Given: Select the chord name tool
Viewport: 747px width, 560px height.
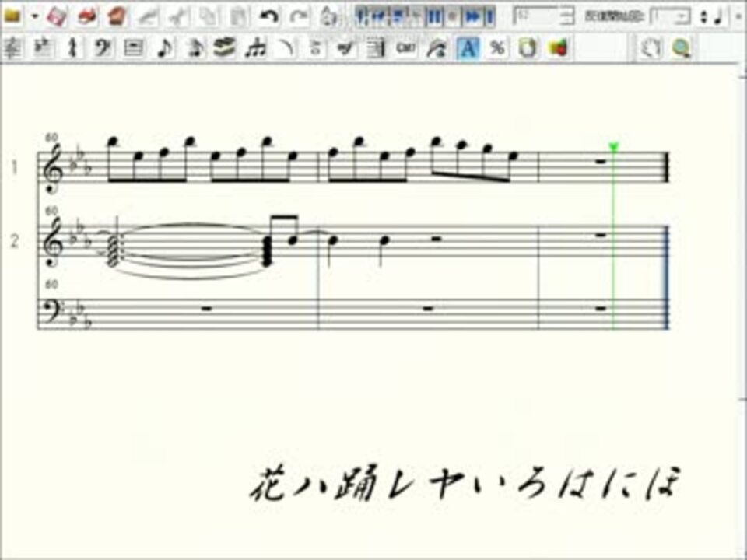Looking at the screenshot, I should click(406, 48).
